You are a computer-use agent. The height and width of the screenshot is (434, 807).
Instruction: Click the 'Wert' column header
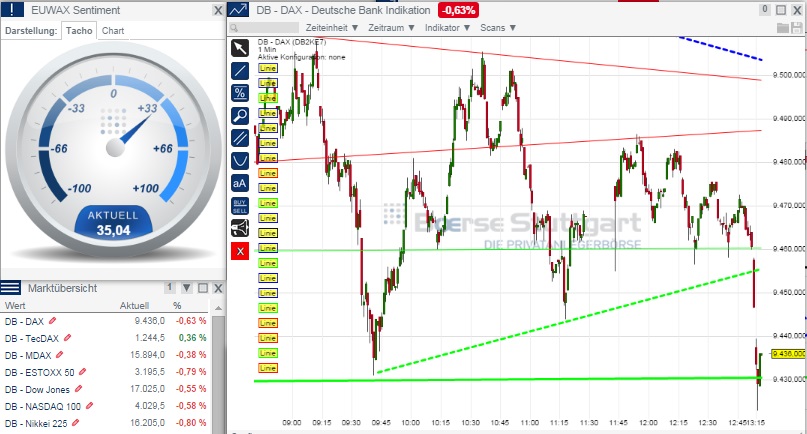pos(15,305)
